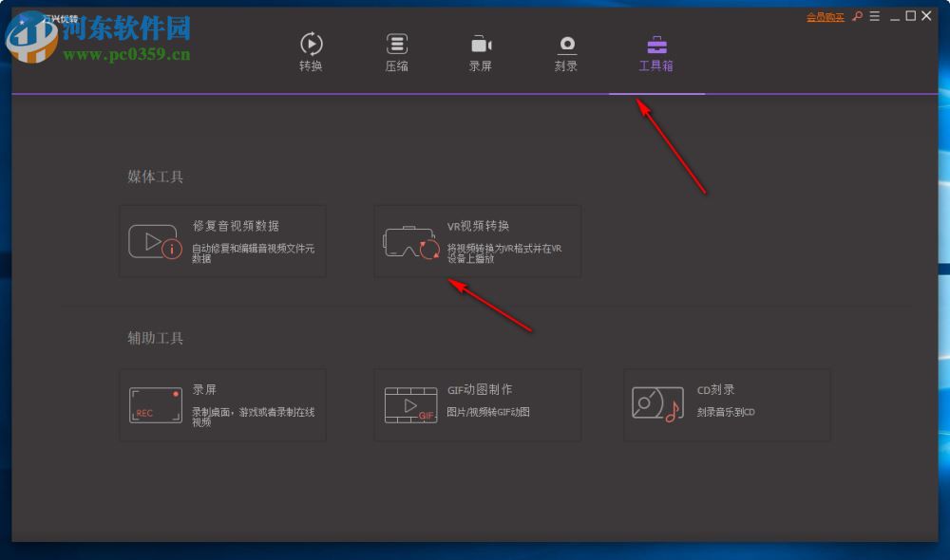The height and width of the screenshot is (560, 950).
Task: Open the hamburger menu icon
Action: coord(876,16)
